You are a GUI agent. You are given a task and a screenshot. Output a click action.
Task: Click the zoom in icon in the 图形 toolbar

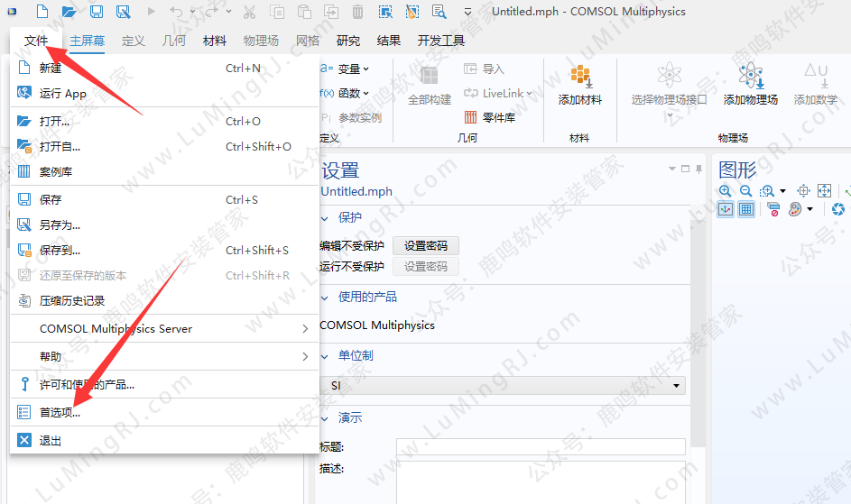coord(726,191)
